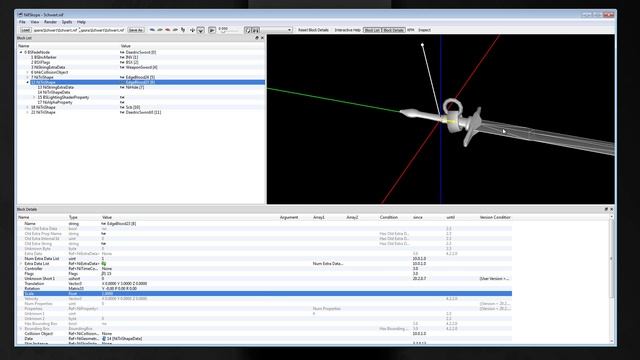Viewport: 640px width, 360px height.
Task: Click the Flip view icon
Action: click(192, 30)
